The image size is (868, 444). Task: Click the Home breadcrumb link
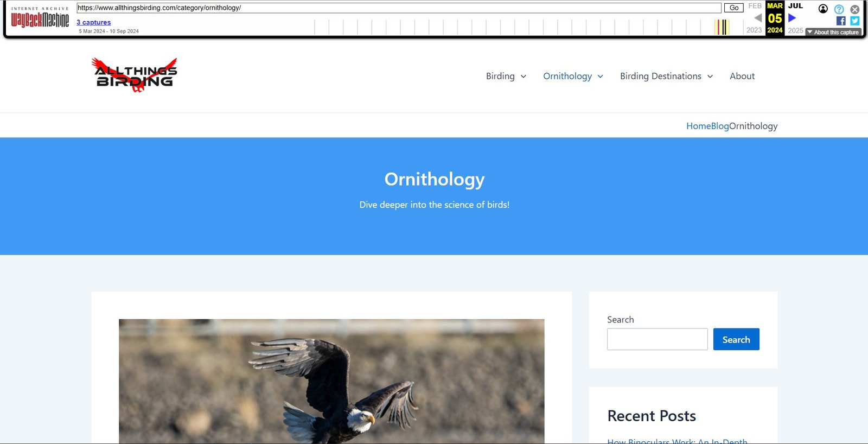click(x=698, y=126)
